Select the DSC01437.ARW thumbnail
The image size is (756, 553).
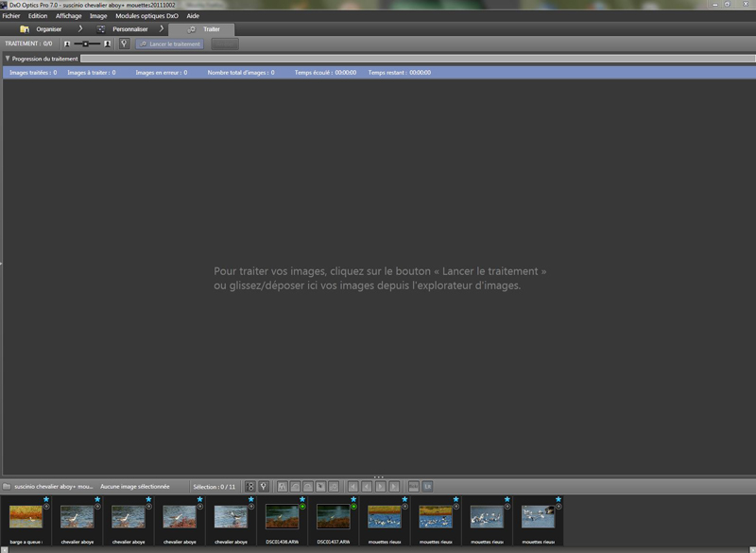334,517
